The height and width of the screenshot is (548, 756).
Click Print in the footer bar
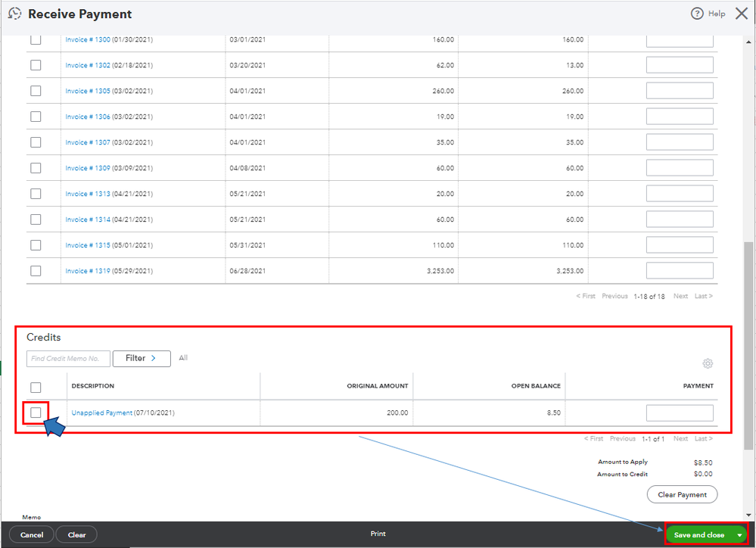coord(378,534)
